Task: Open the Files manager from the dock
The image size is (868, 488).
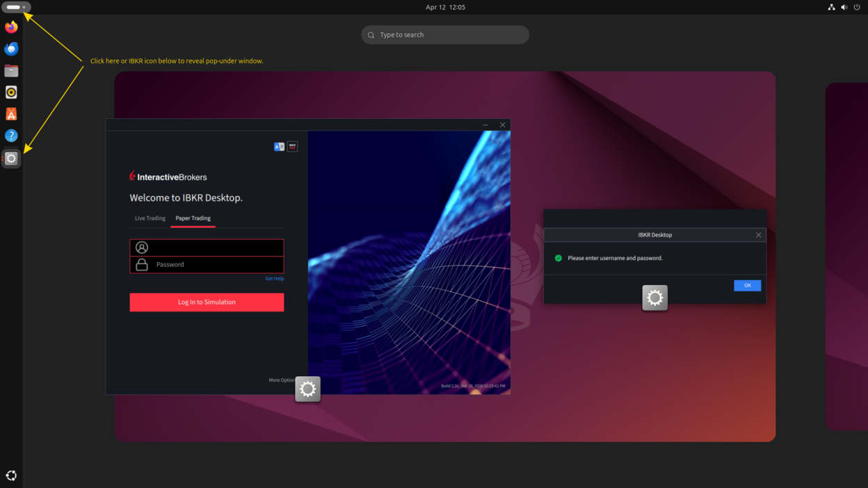Action: point(11,71)
